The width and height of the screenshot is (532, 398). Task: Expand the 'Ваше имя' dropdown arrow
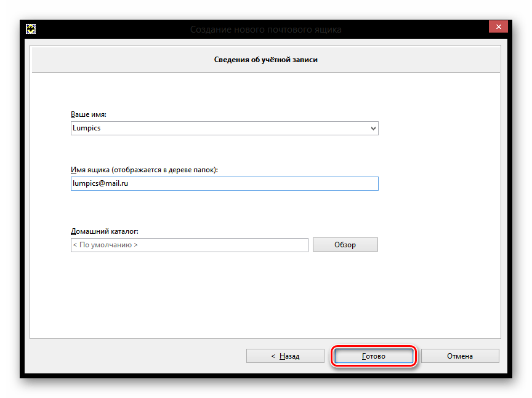(373, 129)
